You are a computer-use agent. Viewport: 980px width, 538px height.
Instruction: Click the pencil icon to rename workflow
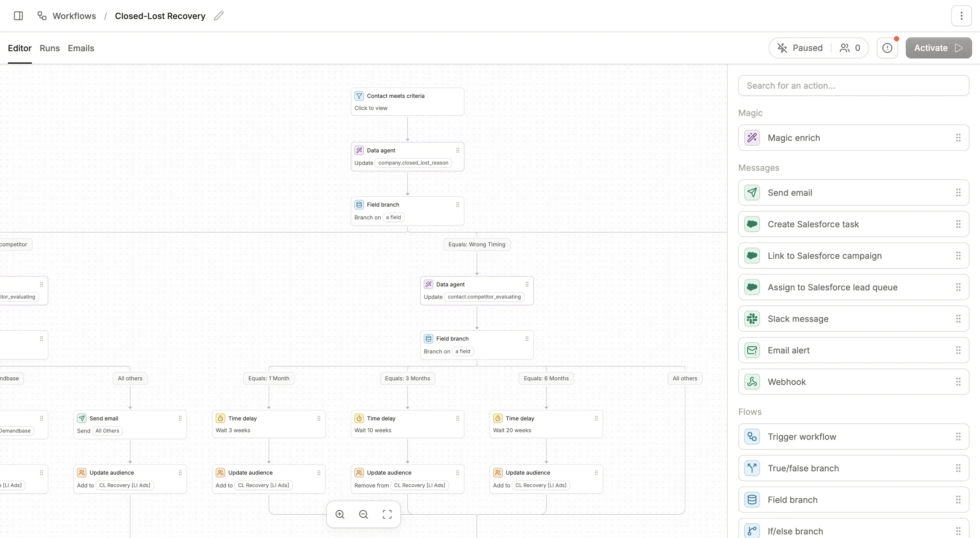coord(218,15)
